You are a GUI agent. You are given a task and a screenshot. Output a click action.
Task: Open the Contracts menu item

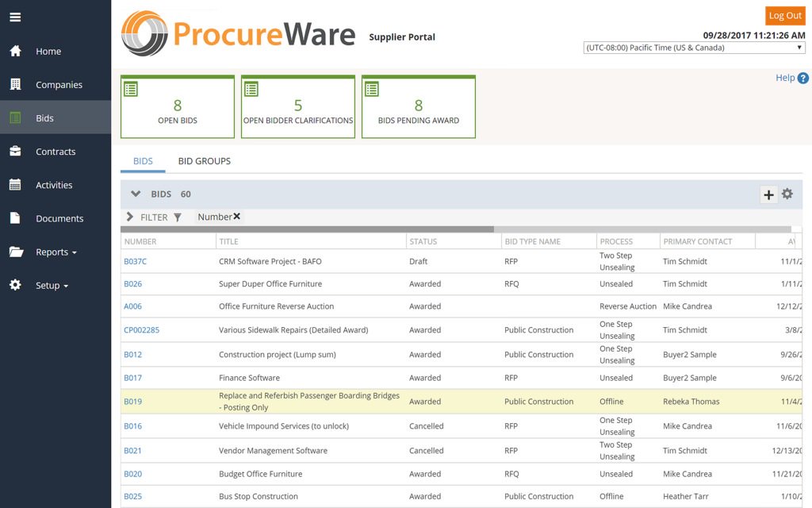pyautogui.click(x=56, y=152)
